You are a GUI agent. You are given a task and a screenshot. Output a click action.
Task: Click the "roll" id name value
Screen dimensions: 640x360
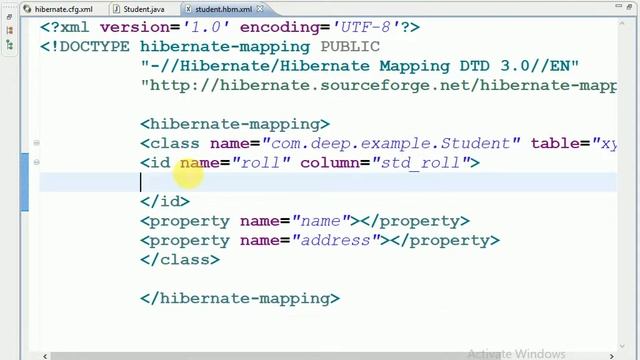pyautogui.click(x=261, y=163)
